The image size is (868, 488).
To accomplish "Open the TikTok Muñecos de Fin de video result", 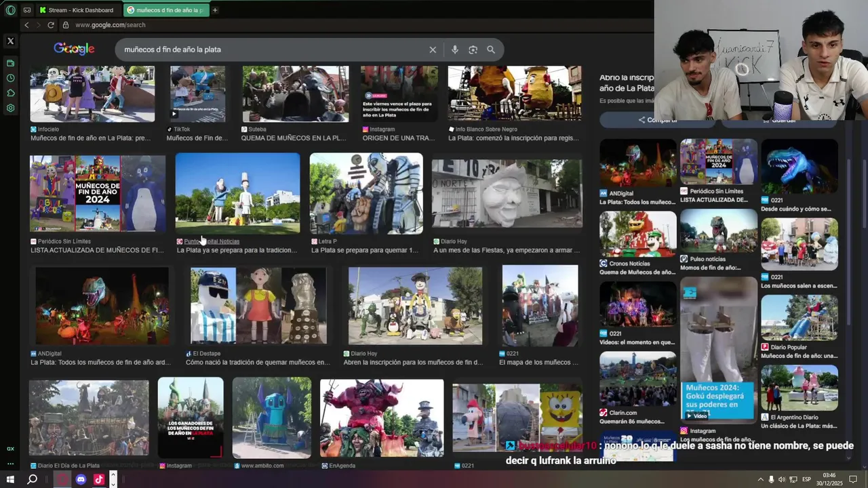I will coord(197,94).
